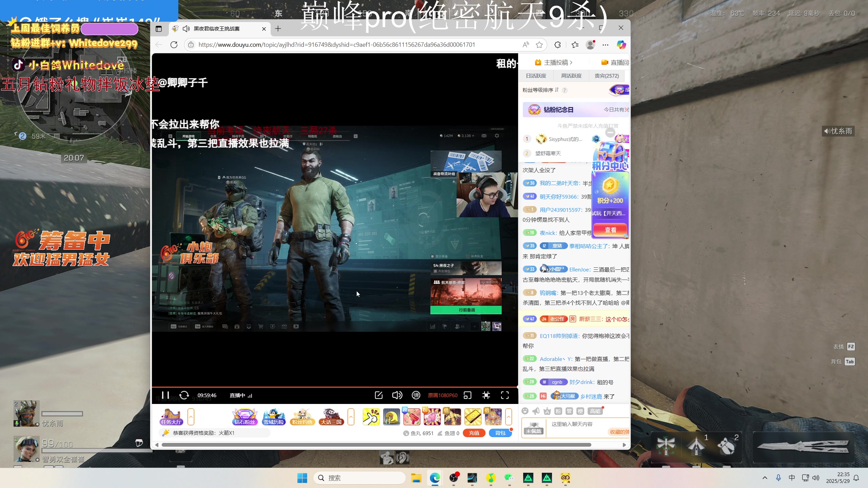
Task: Switch the 中 input method indicator
Action: click(x=792, y=478)
